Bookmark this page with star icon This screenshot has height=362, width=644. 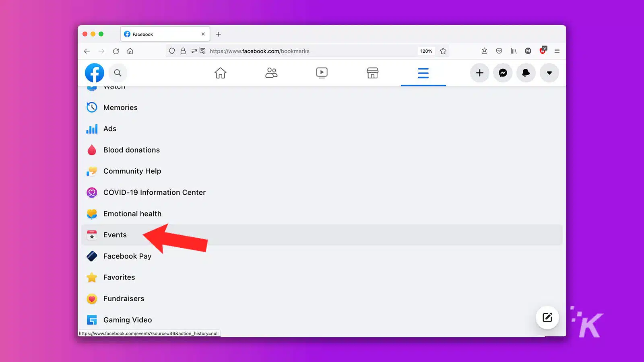coord(443,51)
